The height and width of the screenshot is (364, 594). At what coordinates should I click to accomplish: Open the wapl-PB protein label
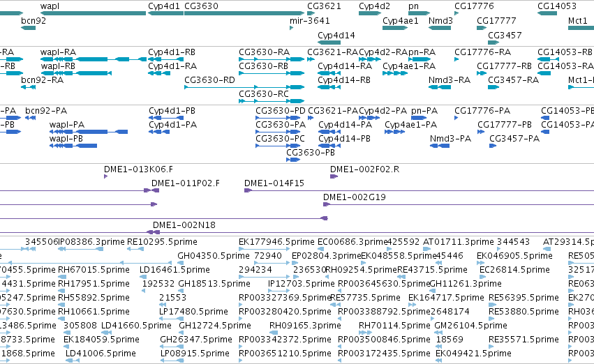(66, 139)
